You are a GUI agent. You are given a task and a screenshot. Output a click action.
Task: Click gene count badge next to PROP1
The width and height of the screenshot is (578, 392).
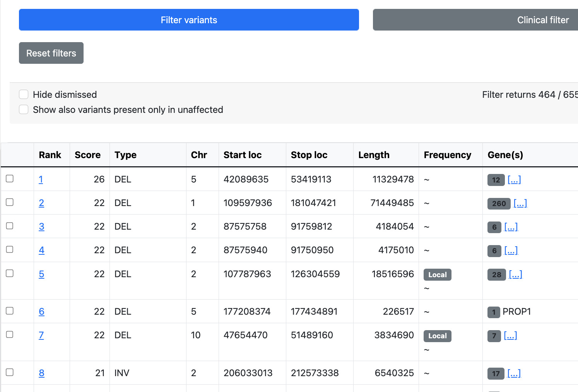[494, 312]
